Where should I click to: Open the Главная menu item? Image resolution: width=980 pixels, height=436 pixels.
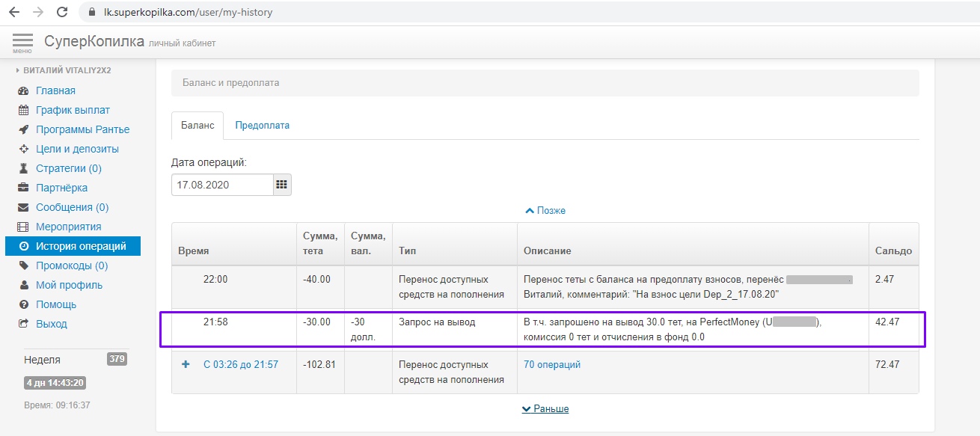pyautogui.click(x=55, y=90)
